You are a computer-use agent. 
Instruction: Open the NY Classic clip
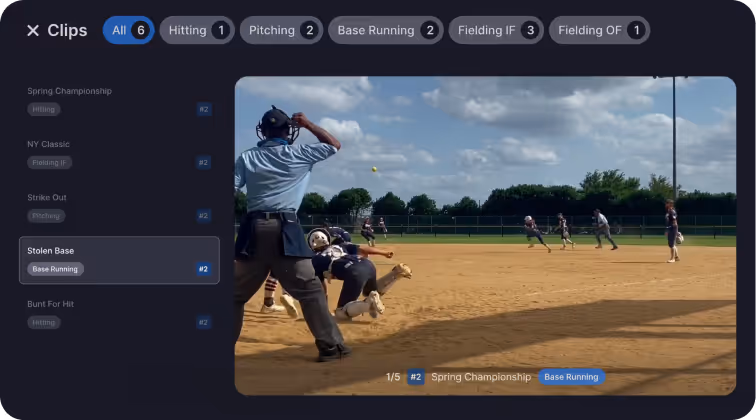pyautogui.click(x=119, y=153)
